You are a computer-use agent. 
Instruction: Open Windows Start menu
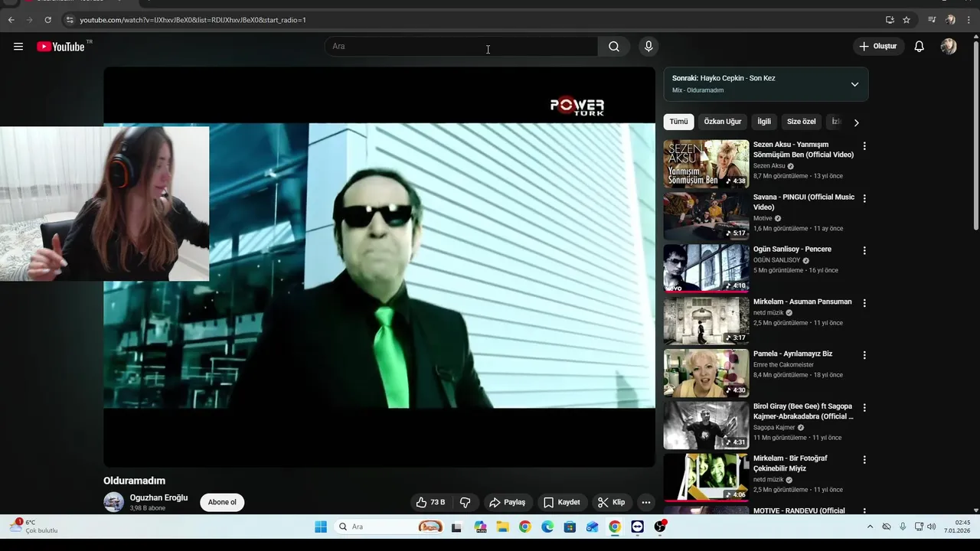pyautogui.click(x=321, y=527)
